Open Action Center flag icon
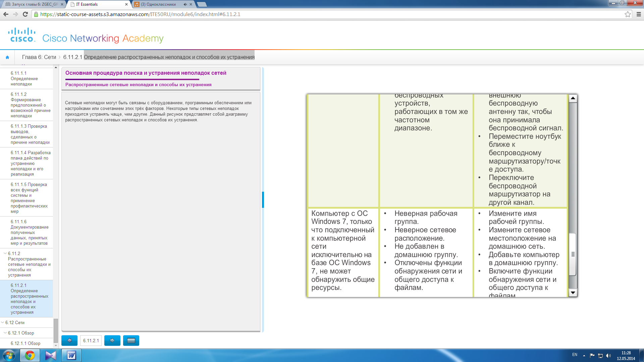The width and height of the screenshot is (644, 362). click(x=592, y=356)
